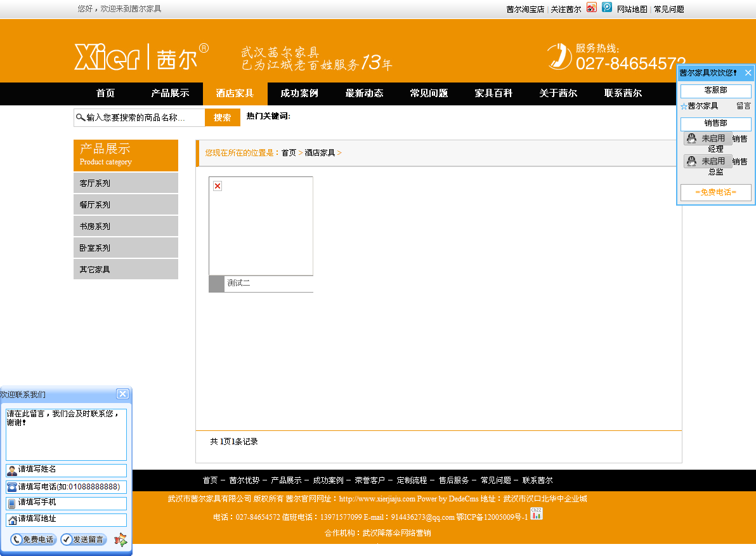
Task: Click the QQ penguin button for 销售总监
Action: click(707, 161)
